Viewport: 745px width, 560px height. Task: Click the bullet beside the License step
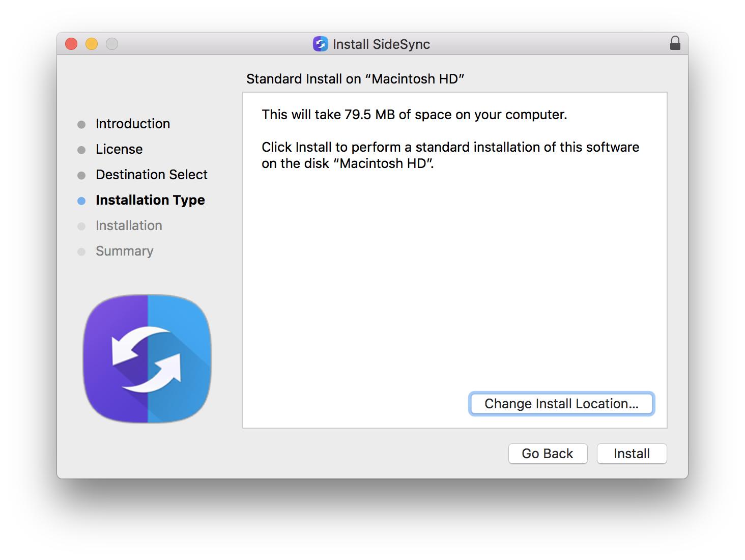81,150
